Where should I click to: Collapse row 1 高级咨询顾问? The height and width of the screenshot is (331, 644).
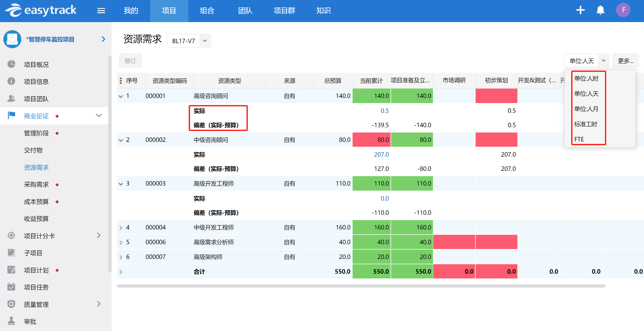(121, 96)
